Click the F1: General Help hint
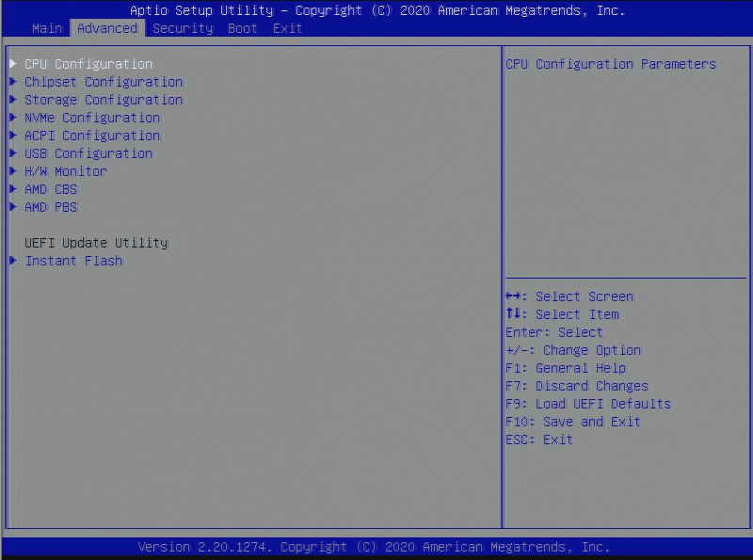This screenshot has height=560, width=753. [566, 368]
